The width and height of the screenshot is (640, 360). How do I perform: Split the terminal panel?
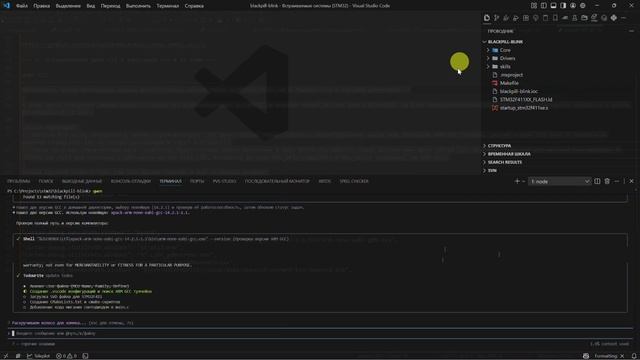597,181
